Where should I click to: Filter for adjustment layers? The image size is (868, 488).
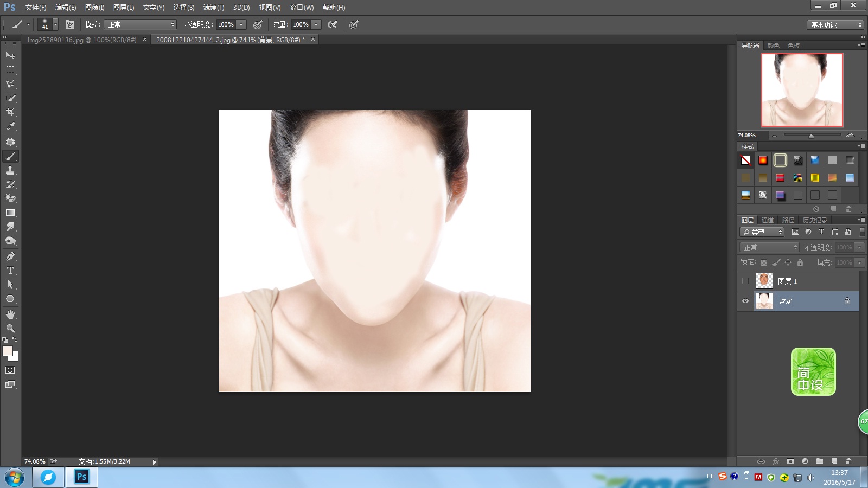click(x=808, y=232)
